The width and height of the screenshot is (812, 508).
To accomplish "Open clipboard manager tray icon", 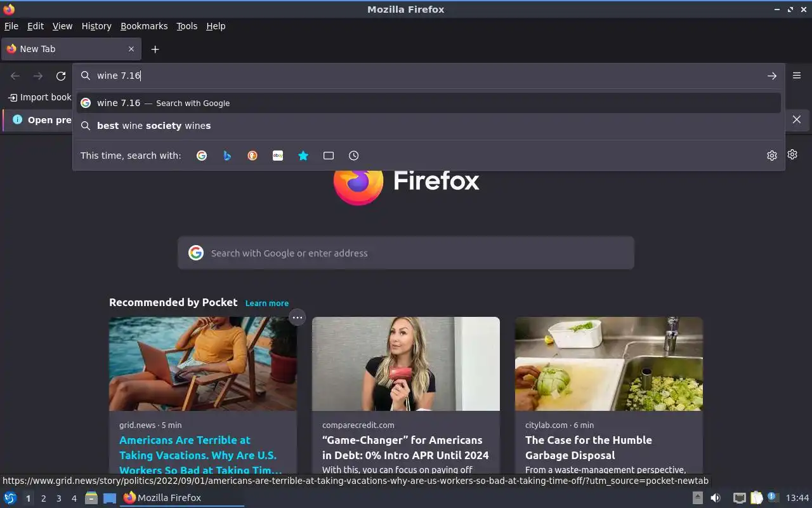I will pyautogui.click(x=756, y=498).
